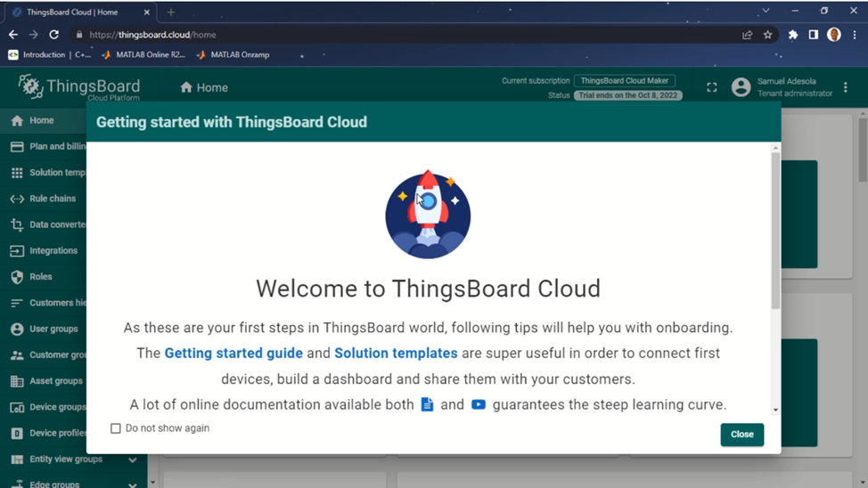
Task: Expand the Entity view groups chevron
Action: (x=132, y=460)
